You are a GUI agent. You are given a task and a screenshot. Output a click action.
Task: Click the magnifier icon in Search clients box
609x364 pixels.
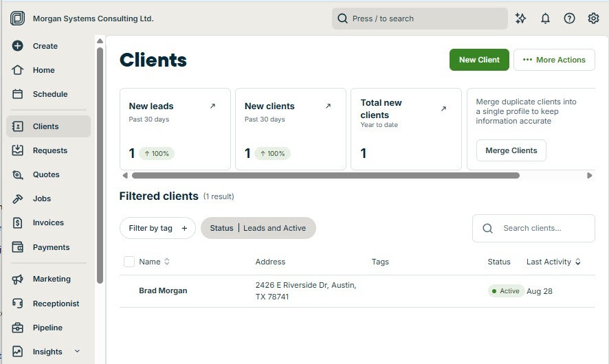(488, 228)
